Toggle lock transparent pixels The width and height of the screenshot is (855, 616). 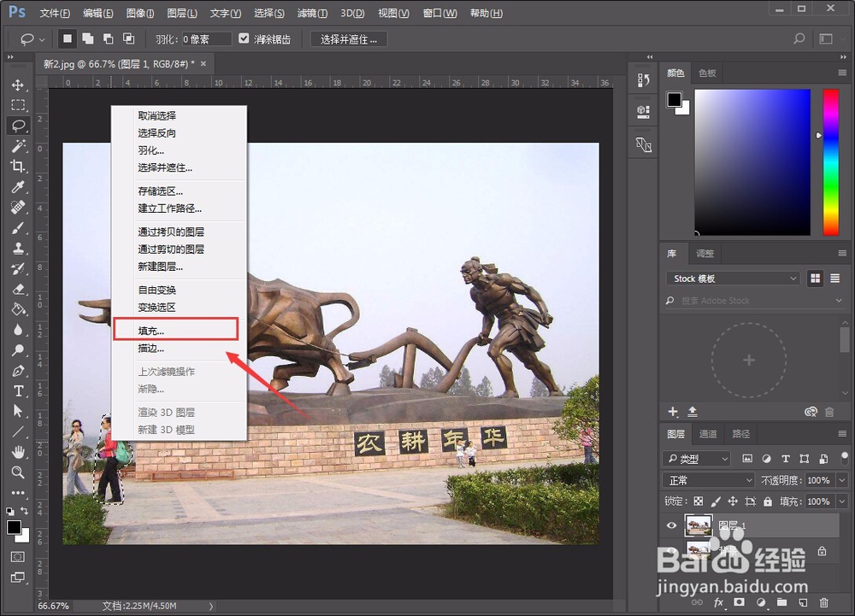tap(699, 501)
